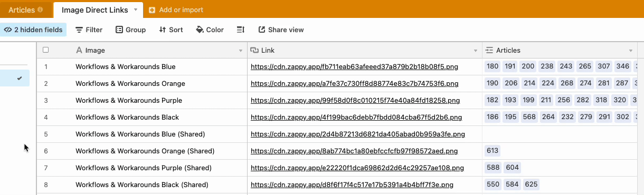Screen dimensions: 644x195
Task: Open the Sort records option
Action: 171,30
